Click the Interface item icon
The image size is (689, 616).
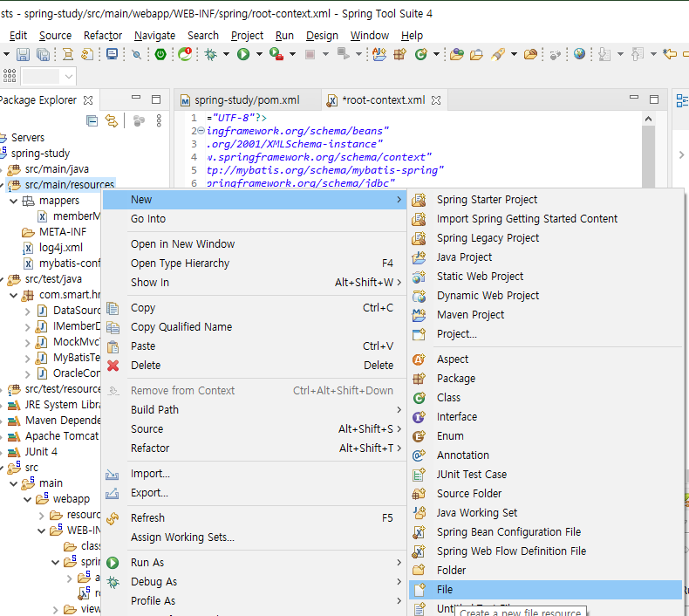coord(419,417)
